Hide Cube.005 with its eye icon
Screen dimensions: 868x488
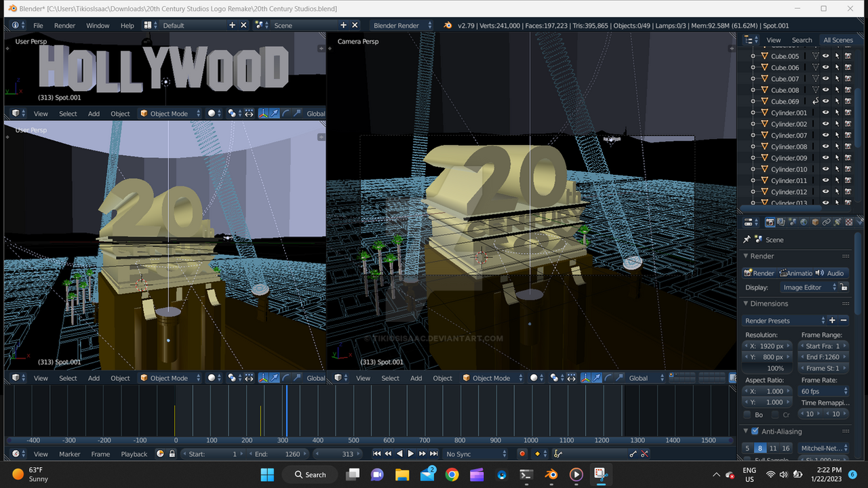coord(826,56)
